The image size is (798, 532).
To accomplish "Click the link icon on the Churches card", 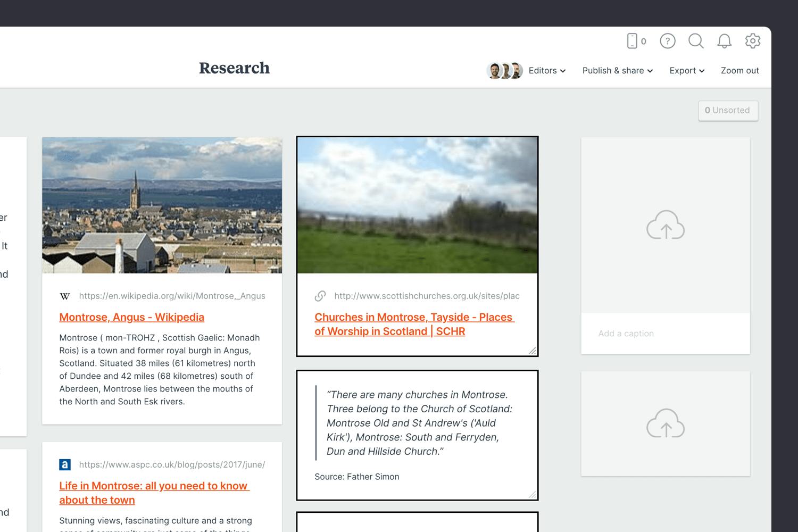I will [x=321, y=295].
